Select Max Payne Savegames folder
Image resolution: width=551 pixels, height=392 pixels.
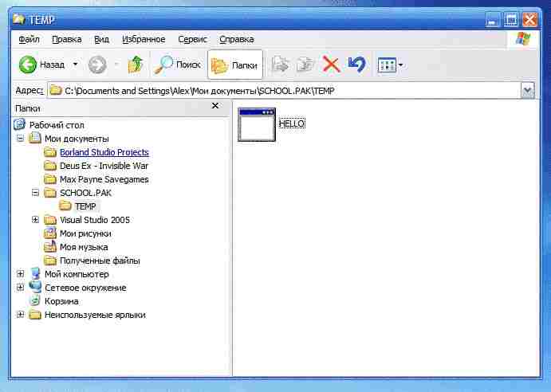(x=104, y=179)
